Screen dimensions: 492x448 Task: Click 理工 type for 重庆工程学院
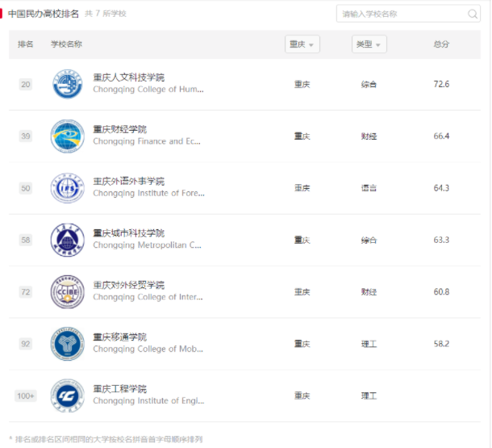(369, 396)
